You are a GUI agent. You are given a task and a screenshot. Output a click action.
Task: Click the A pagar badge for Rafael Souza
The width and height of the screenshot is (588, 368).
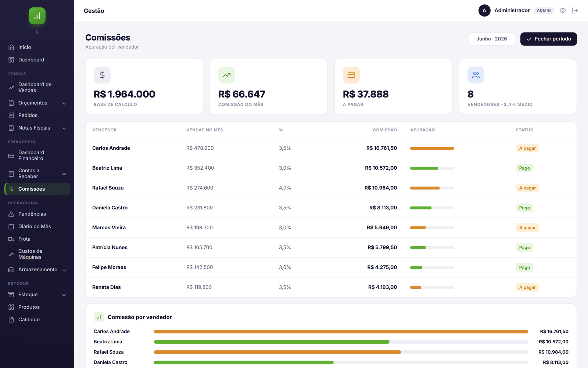(x=527, y=188)
